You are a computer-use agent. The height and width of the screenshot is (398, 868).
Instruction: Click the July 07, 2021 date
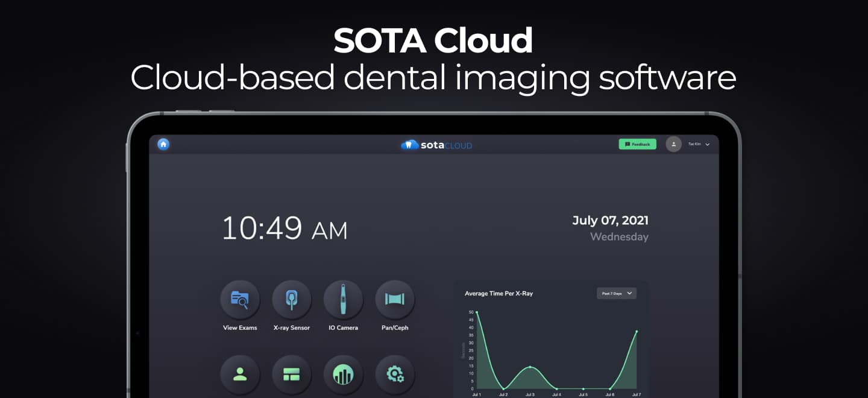tap(610, 220)
